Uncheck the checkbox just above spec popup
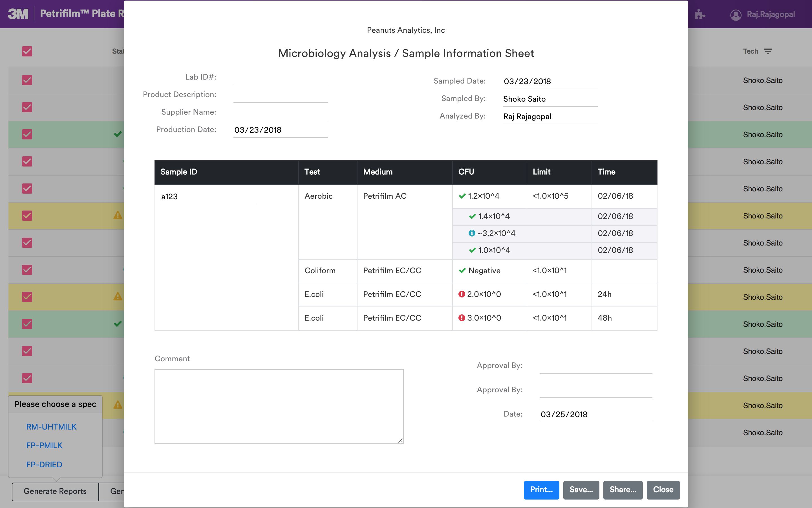Image resolution: width=812 pixels, height=508 pixels. [27, 378]
